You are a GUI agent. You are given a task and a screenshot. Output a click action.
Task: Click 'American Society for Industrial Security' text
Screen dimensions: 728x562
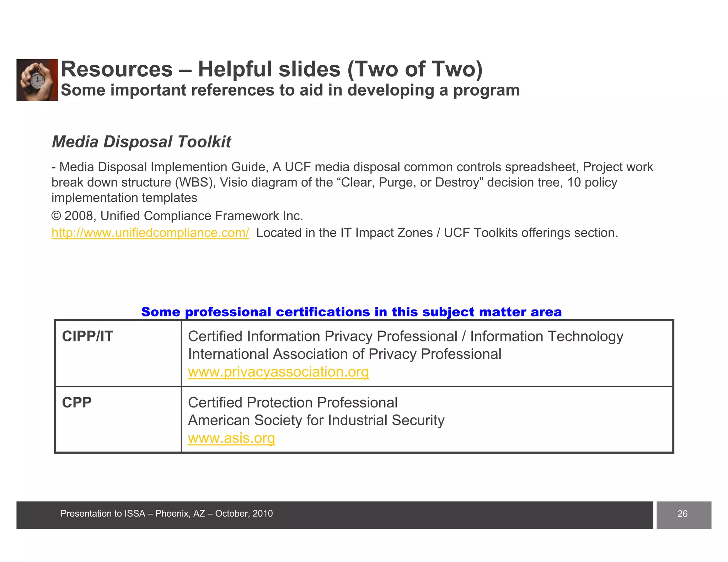point(316,420)
